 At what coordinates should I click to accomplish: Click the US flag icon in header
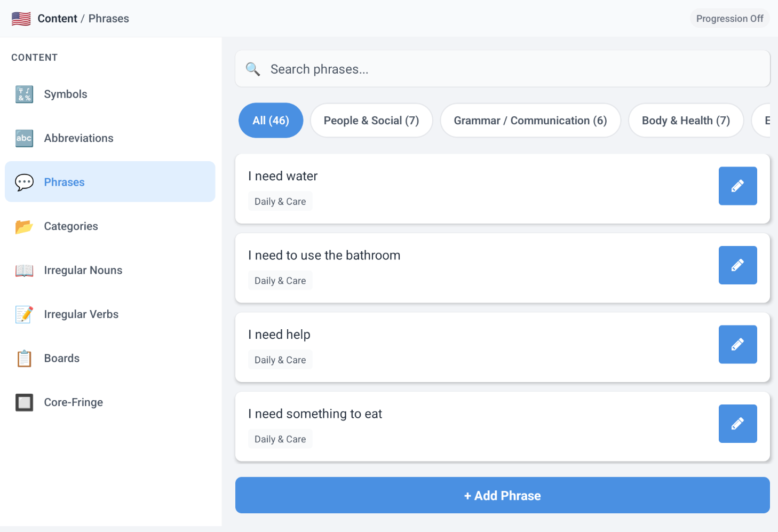click(x=21, y=19)
